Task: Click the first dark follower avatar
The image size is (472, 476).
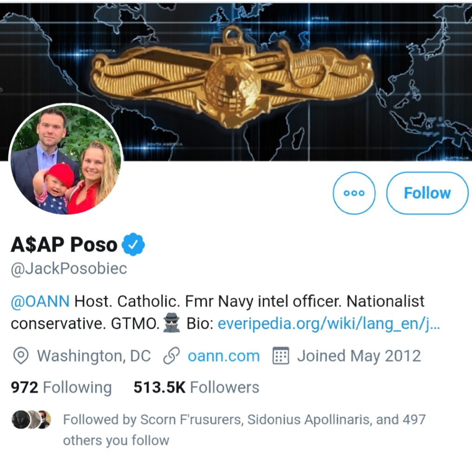Action: 20,420
